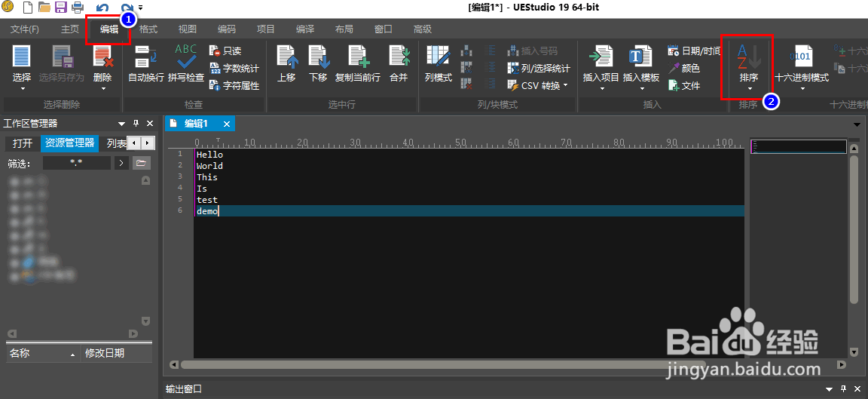Toggle 只读 read-only mode
This screenshot has width=868, height=399.
(x=225, y=51)
